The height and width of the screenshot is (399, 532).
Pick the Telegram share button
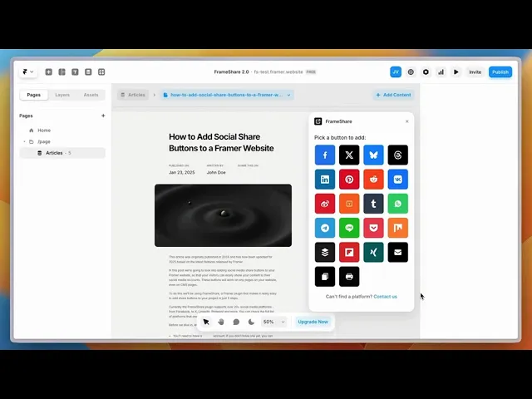(x=325, y=228)
